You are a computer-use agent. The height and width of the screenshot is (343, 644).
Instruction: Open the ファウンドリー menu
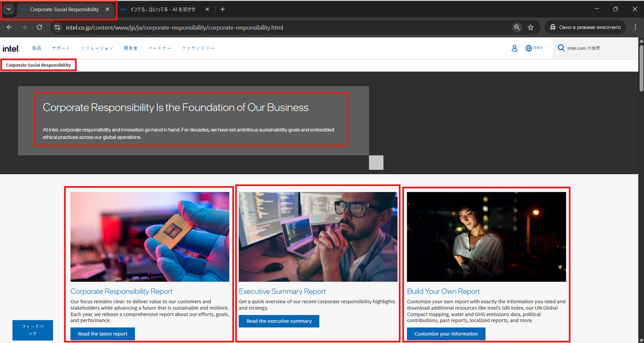point(198,48)
